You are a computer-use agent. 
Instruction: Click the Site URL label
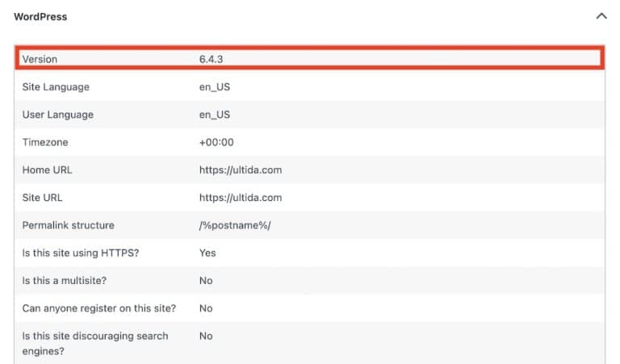point(42,198)
